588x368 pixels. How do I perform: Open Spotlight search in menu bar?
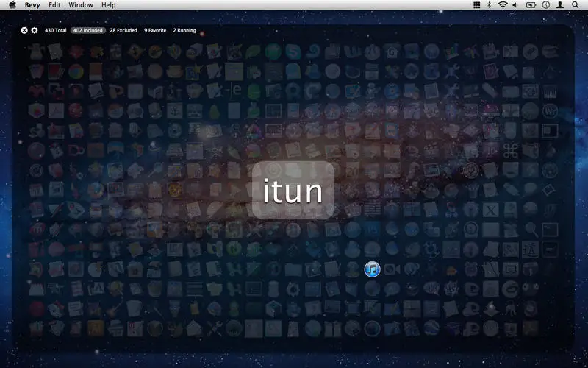[x=575, y=5]
